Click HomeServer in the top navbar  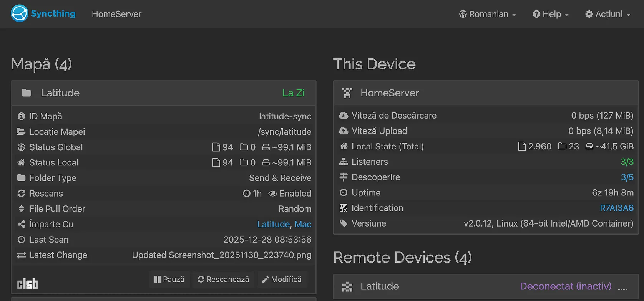coord(116,14)
